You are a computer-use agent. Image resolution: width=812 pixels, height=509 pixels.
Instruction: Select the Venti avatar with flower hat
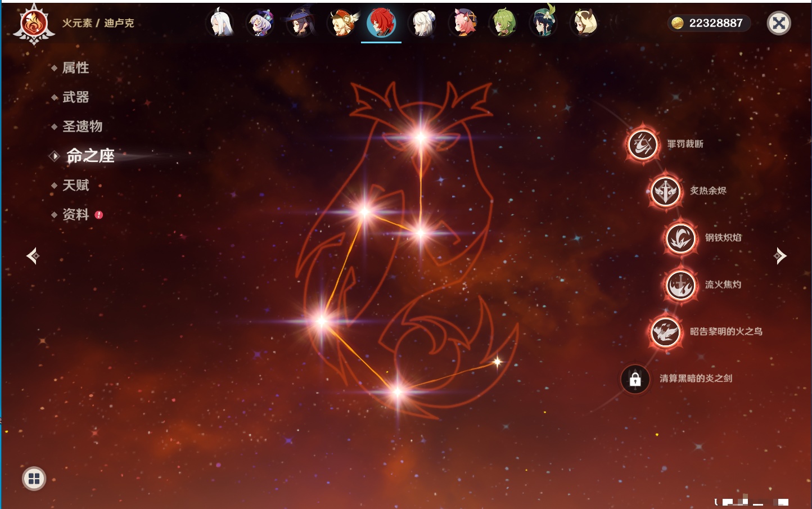(x=544, y=23)
